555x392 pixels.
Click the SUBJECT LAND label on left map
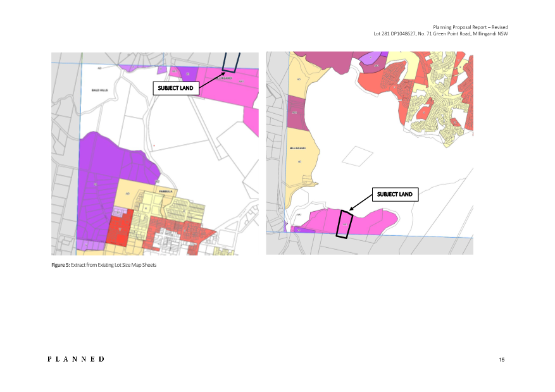(177, 88)
